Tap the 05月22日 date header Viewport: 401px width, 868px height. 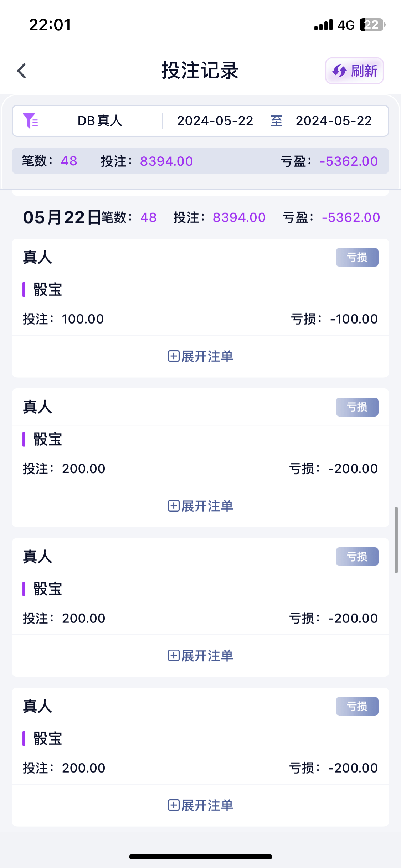pos(61,217)
